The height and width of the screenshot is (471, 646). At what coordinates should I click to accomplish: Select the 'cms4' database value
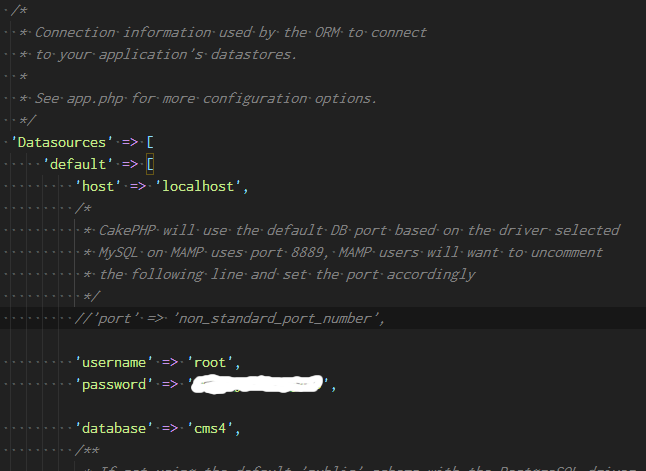pos(210,428)
